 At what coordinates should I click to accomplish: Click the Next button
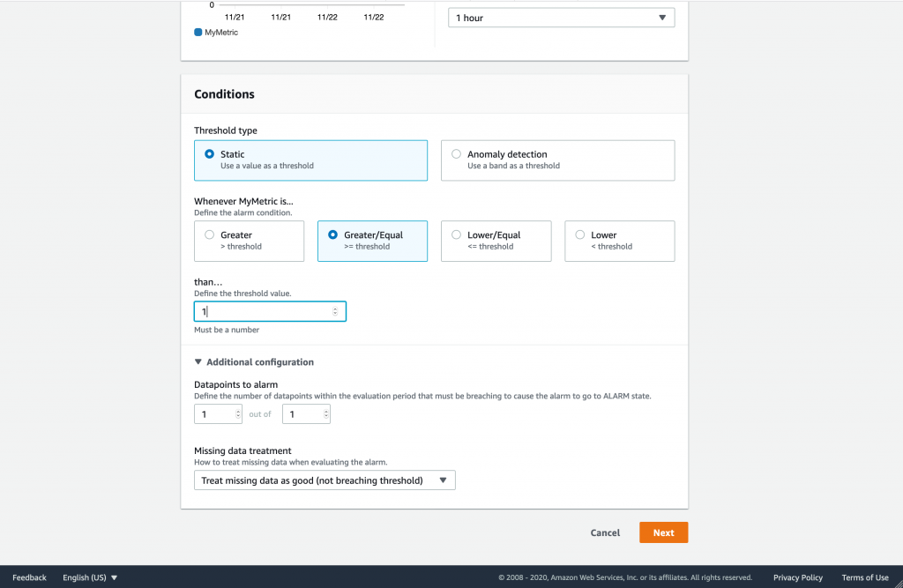[663, 532]
